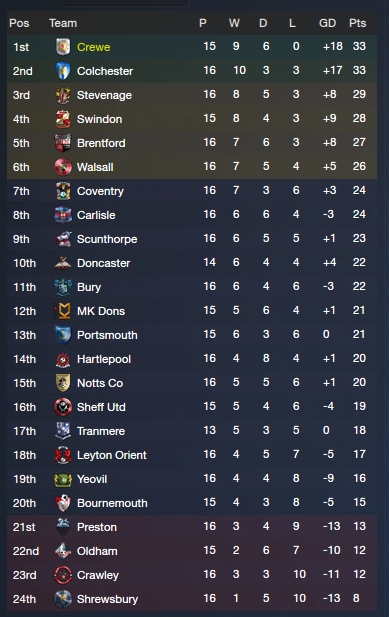Image resolution: width=389 pixels, height=617 pixels.
Task: Select the Preston row in relegation zone
Action: 192,527
